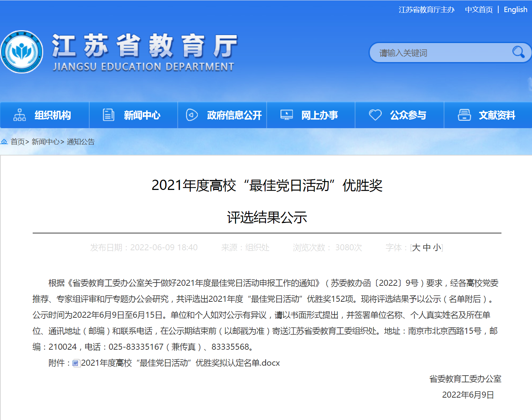Switch font size to 大 (large)

pyautogui.click(x=416, y=247)
